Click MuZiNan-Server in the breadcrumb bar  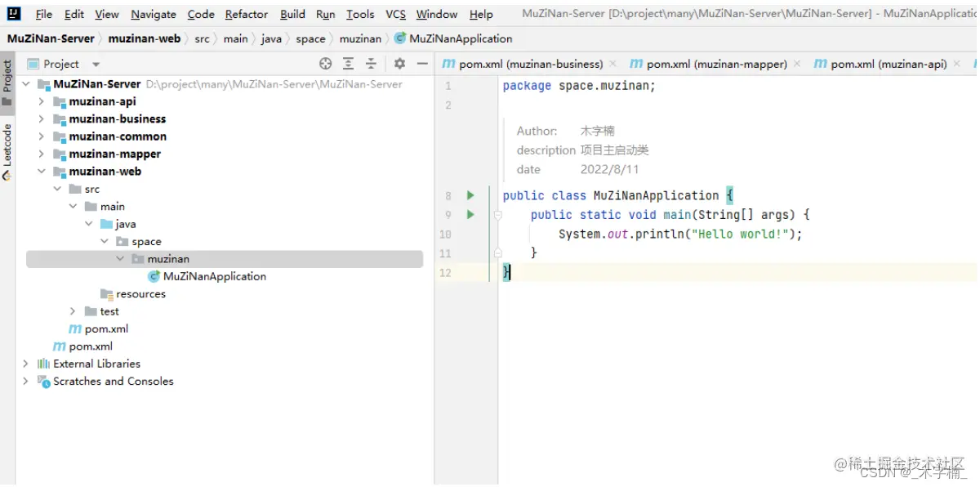[51, 38]
